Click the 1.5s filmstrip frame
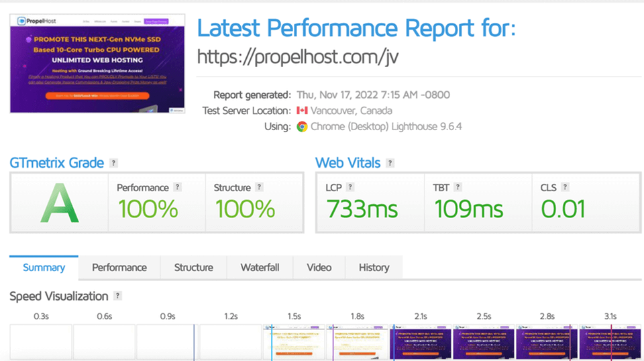The image size is (644, 361). pos(294,342)
